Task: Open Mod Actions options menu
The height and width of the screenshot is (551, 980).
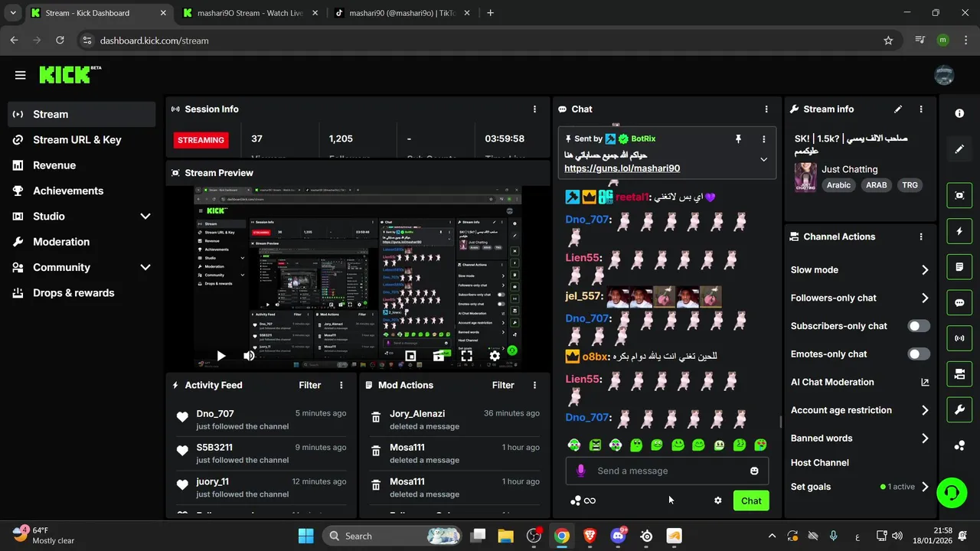Action: tap(534, 386)
